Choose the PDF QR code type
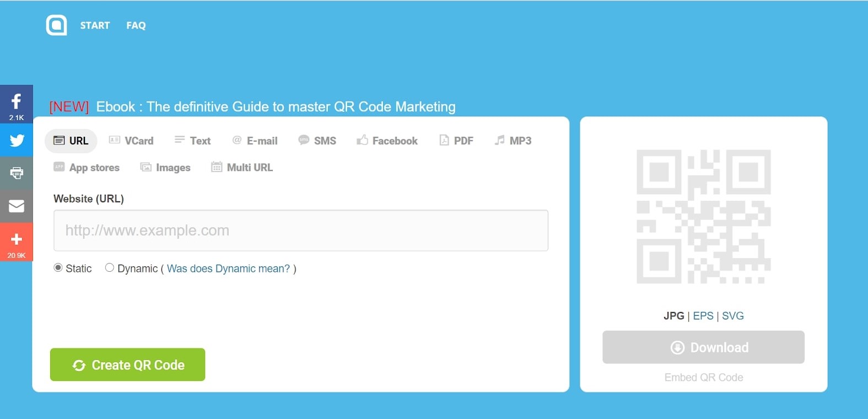The width and height of the screenshot is (868, 419). (x=456, y=141)
